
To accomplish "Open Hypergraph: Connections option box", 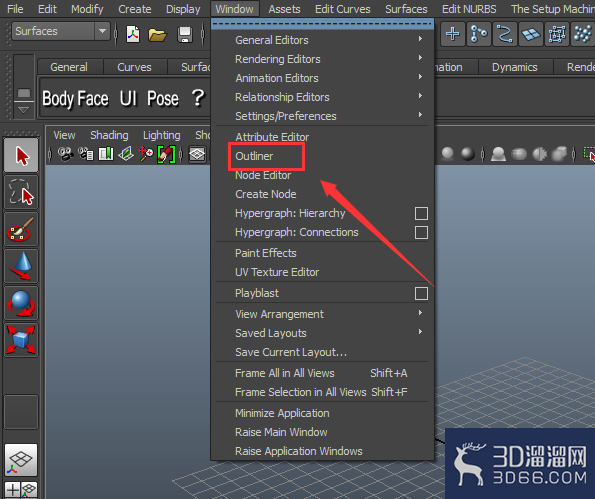I will [x=421, y=232].
